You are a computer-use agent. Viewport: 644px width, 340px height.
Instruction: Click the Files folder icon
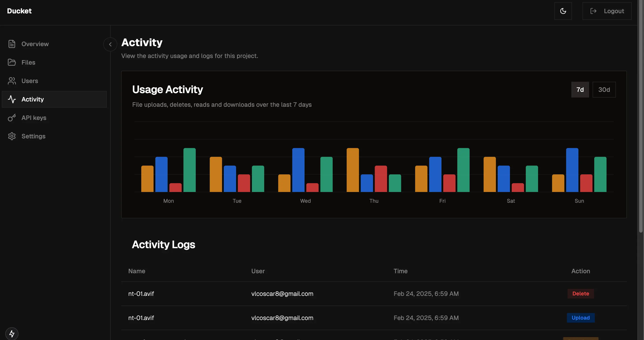(12, 62)
